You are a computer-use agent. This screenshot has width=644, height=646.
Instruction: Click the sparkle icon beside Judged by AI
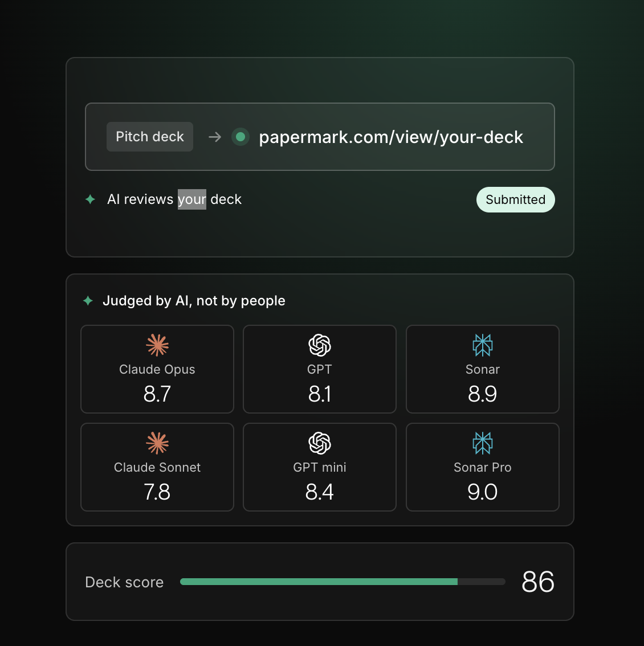pyautogui.click(x=88, y=301)
